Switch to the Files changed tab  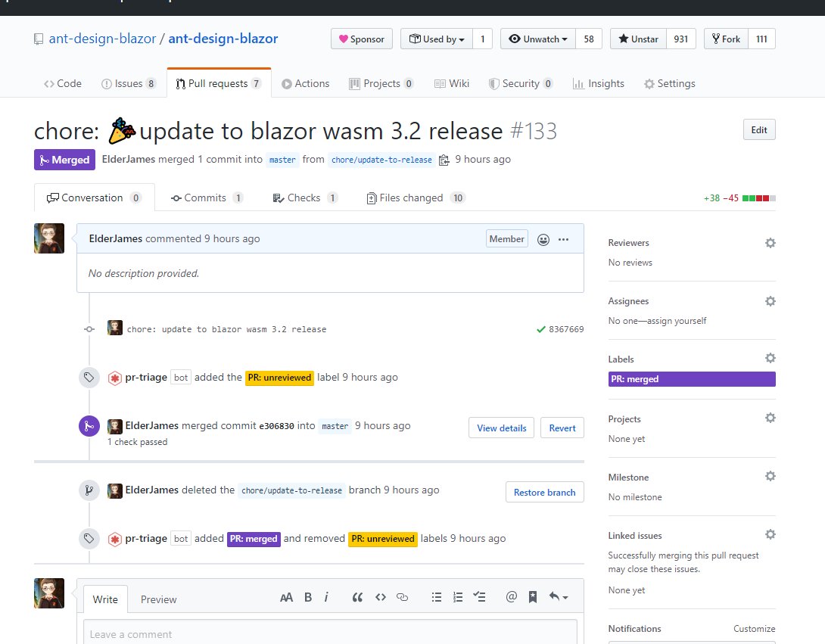point(416,198)
